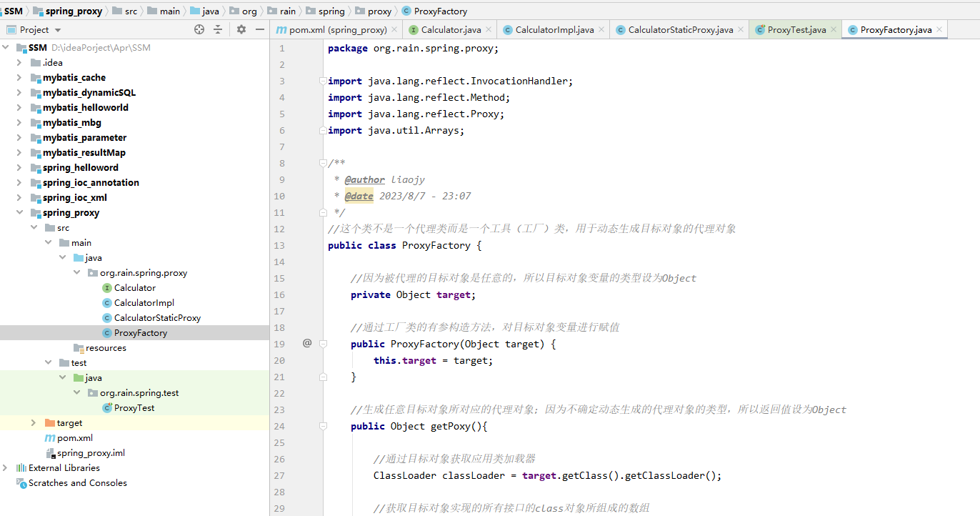Expand the mybatis_helloworld module
980x516 pixels.
pyautogui.click(x=19, y=107)
